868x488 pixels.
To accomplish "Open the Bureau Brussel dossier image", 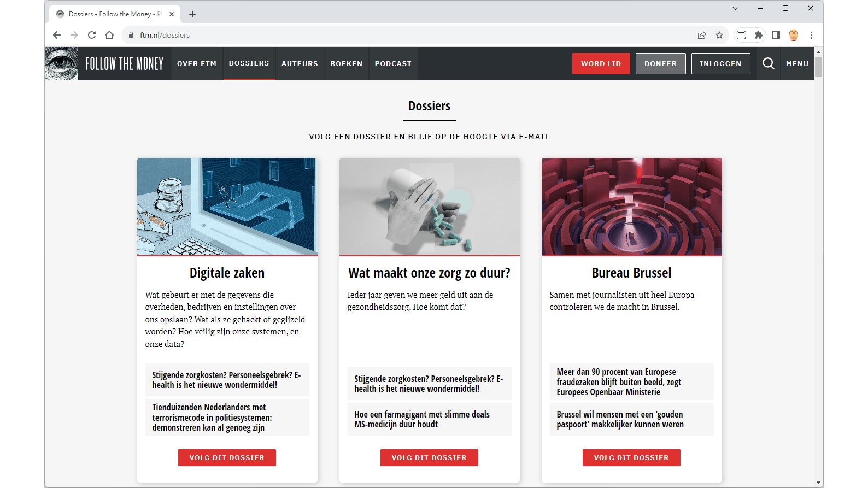I will 632,207.
